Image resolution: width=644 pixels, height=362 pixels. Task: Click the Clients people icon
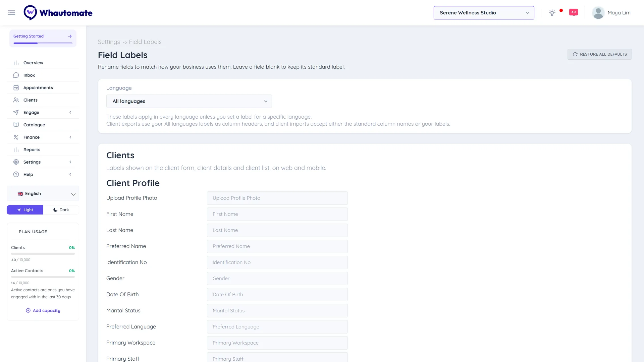point(16,100)
